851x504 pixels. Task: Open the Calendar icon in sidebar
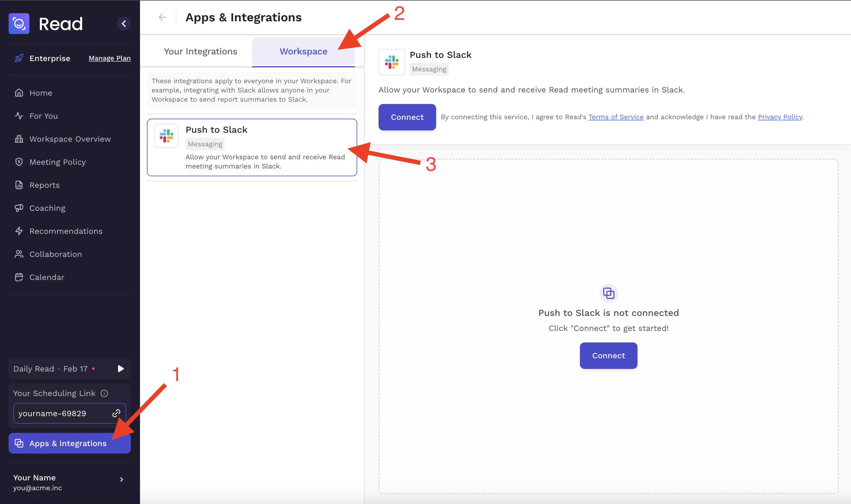19,277
